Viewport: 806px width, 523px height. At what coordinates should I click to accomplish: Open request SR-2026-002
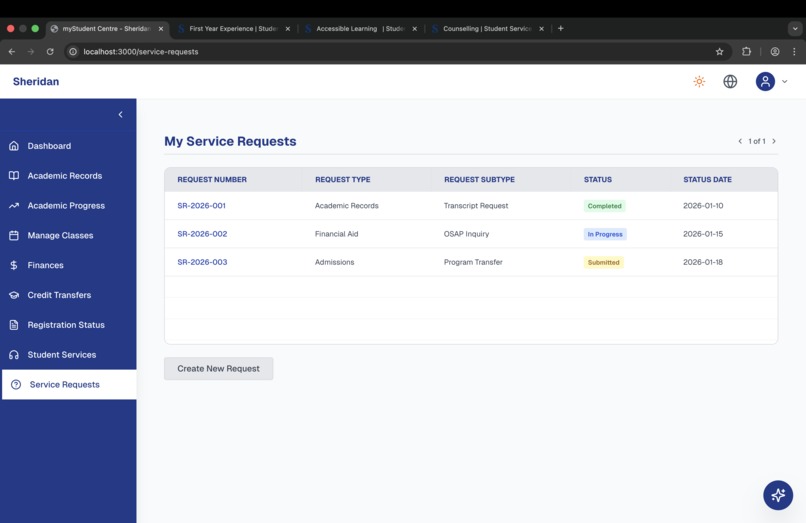point(202,234)
